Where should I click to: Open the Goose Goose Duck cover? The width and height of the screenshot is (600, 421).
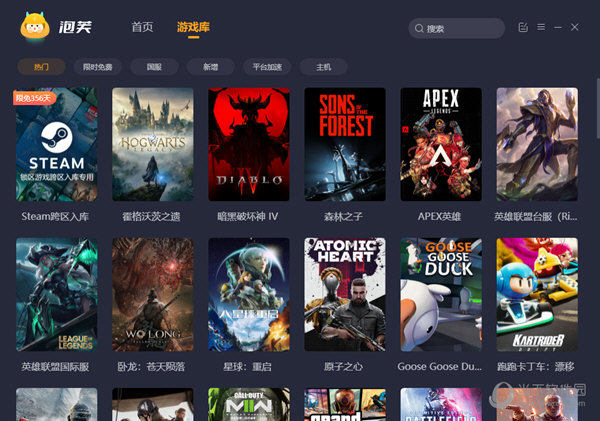(441, 294)
